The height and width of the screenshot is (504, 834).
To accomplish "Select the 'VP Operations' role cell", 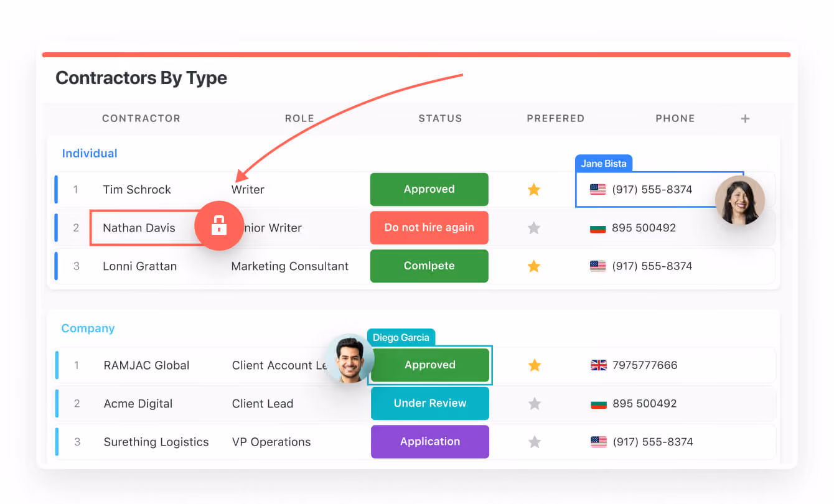I will tap(271, 442).
